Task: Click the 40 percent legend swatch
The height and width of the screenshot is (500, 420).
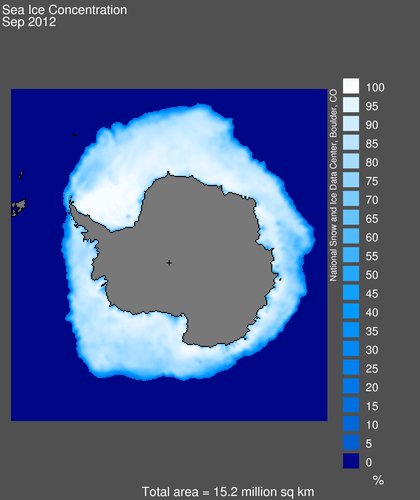Action: tap(351, 311)
